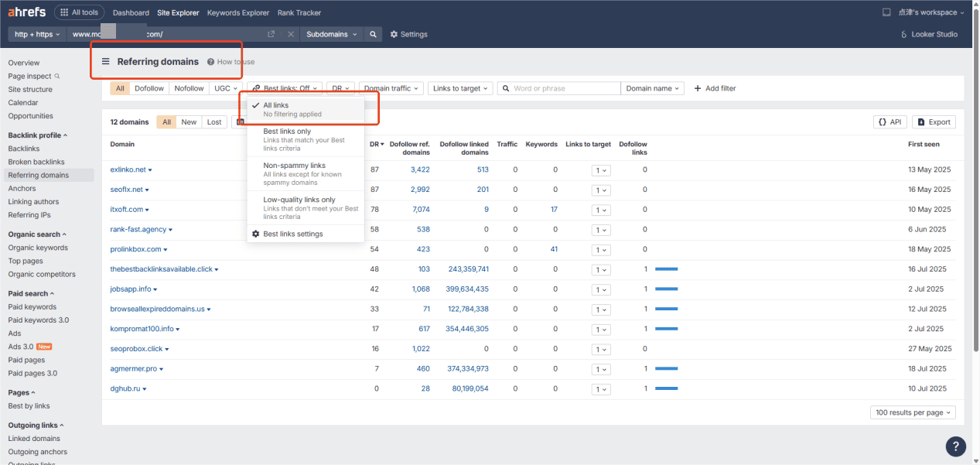Collapse the Paid search section
The height and width of the screenshot is (465, 980).
tap(31, 293)
